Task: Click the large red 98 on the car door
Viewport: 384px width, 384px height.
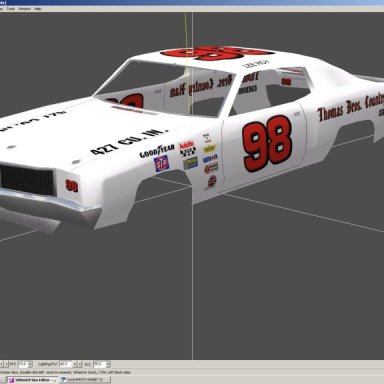Action: click(x=267, y=143)
